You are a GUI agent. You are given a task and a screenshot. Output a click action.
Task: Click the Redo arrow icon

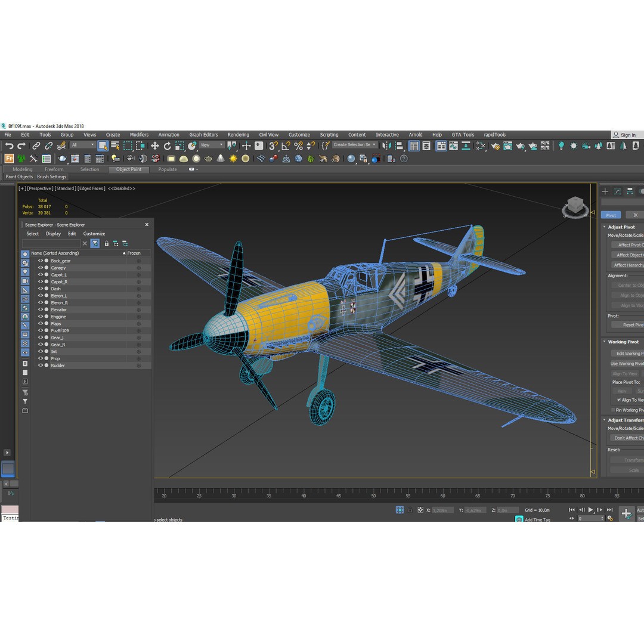[x=21, y=146]
